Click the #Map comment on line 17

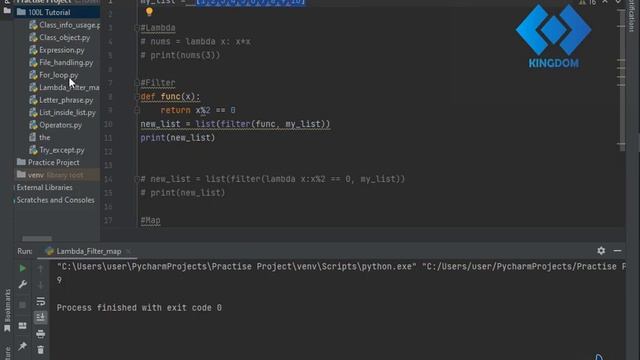[x=150, y=220]
